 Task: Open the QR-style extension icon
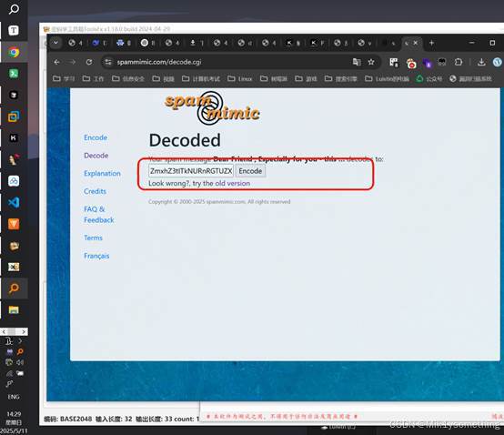393,63
